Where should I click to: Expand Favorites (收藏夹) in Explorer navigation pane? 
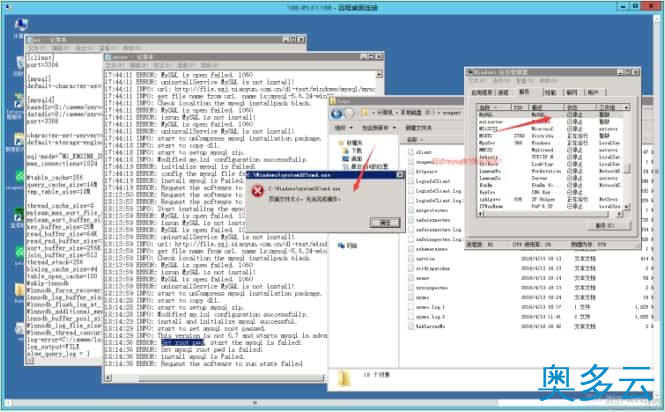350,143
